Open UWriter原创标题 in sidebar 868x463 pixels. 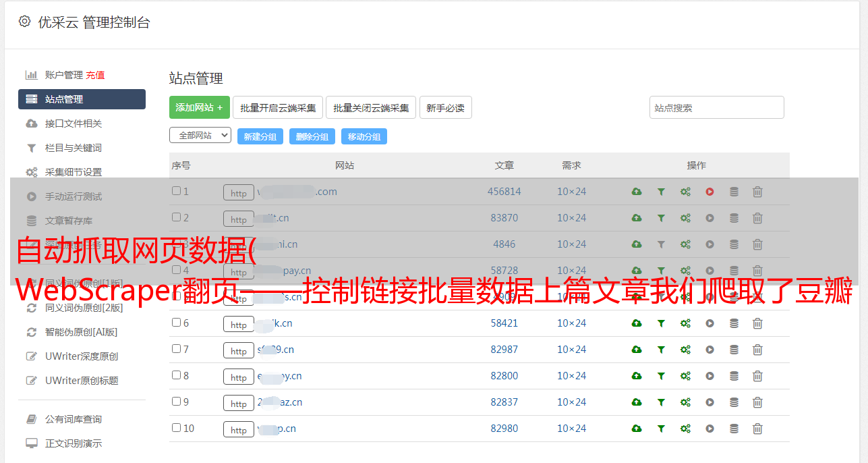(x=82, y=381)
